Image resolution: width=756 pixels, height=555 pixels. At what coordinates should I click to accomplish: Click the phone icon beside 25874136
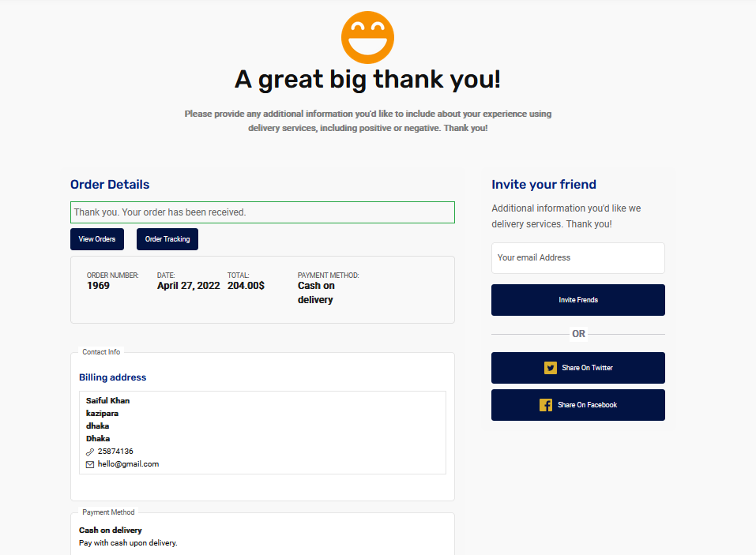(90, 452)
